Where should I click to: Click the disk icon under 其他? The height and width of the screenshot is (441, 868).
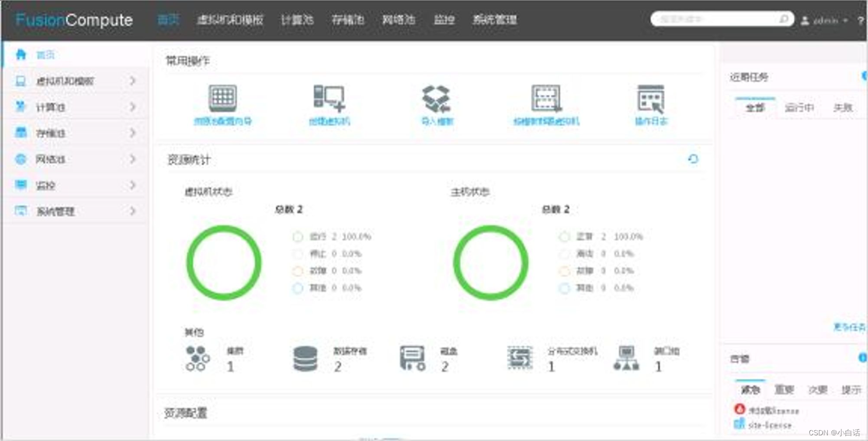[x=412, y=358]
